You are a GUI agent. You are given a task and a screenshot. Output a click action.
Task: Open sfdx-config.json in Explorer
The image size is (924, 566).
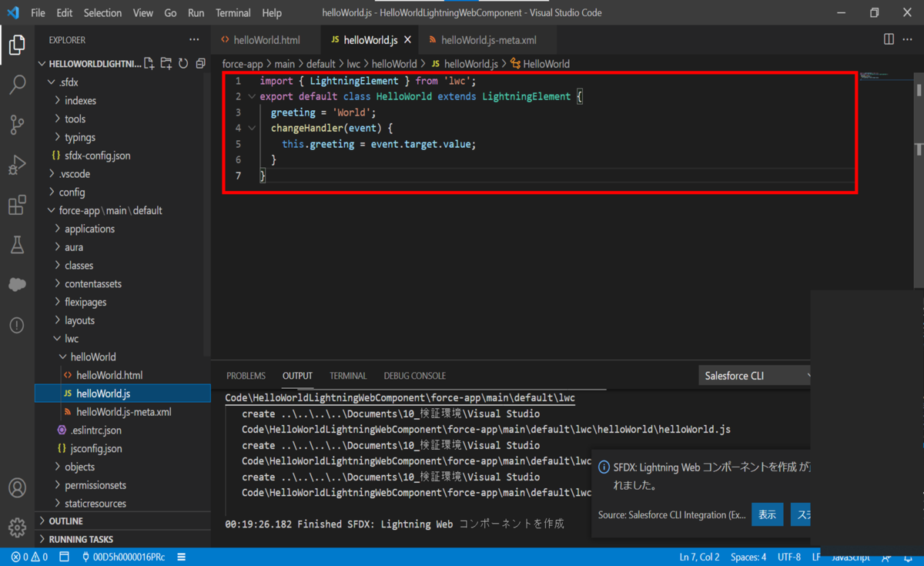pos(97,156)
